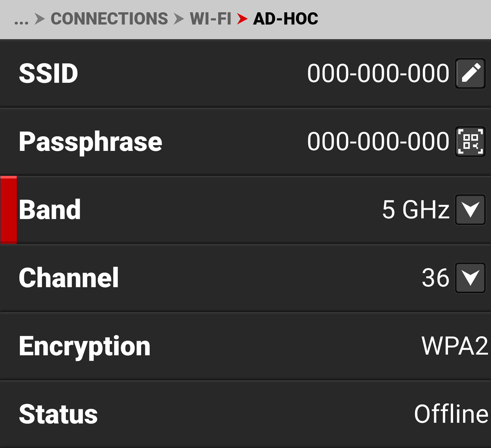Select the AD-HOC breadcrumb label
The image size is (491, 448).
(285, 19)
